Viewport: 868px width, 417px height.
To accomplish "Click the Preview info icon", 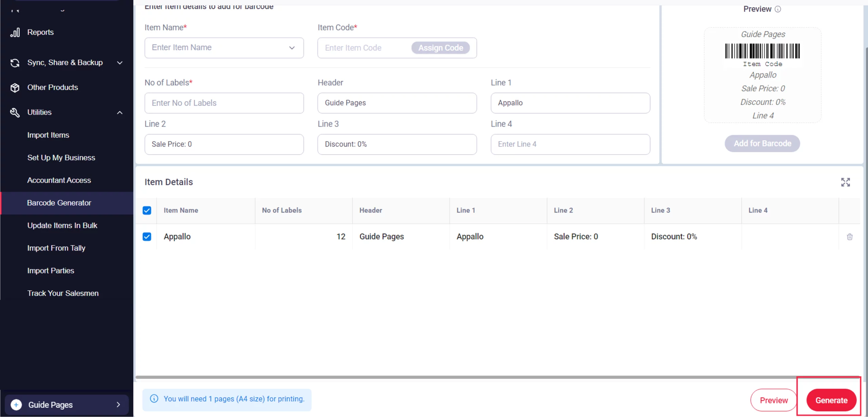I will click(778, 9).
